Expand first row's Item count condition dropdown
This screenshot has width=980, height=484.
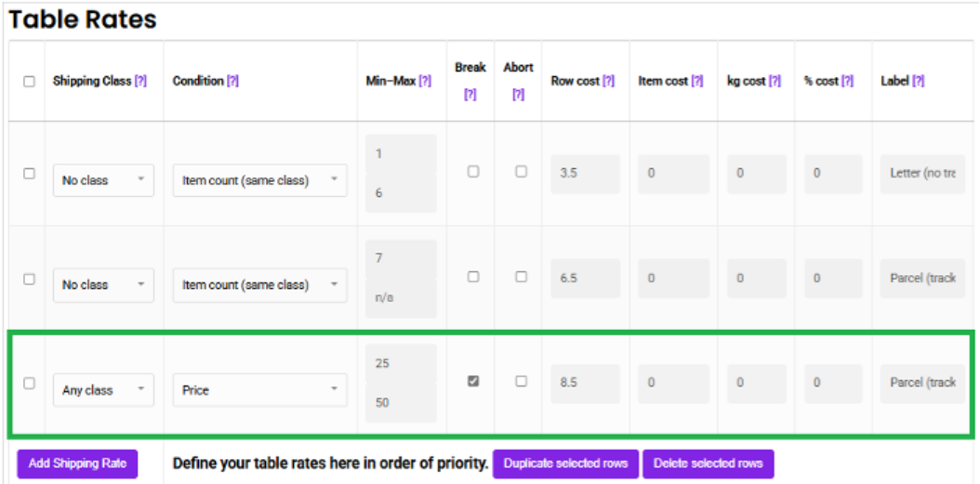click(260, 180)
